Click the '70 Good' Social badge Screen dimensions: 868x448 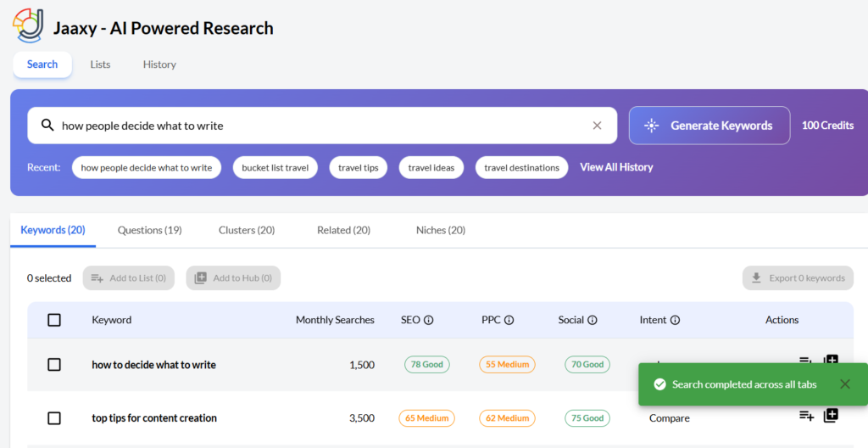[x=587, y=364]
